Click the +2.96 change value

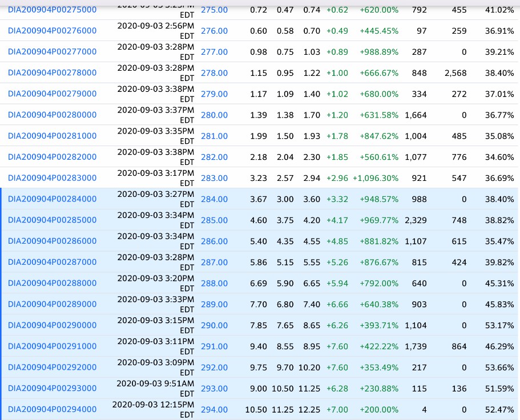(337, 179)
